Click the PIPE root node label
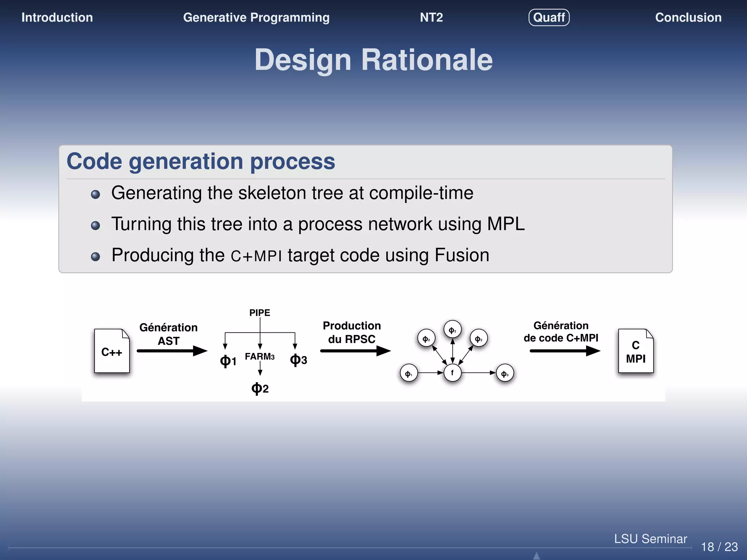The image size is (747, 560). (x=260, y=313)
